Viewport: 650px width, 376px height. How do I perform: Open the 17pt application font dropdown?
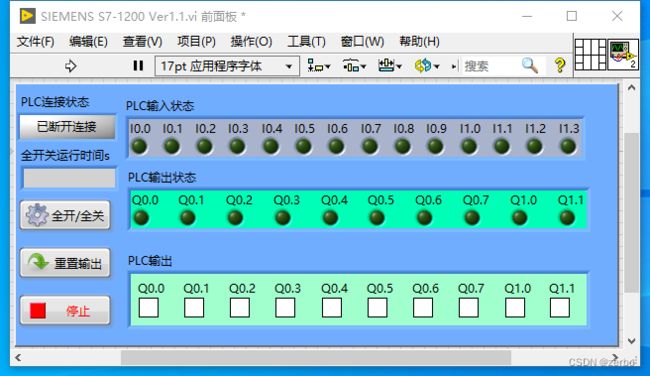click(x=227, y=66)
